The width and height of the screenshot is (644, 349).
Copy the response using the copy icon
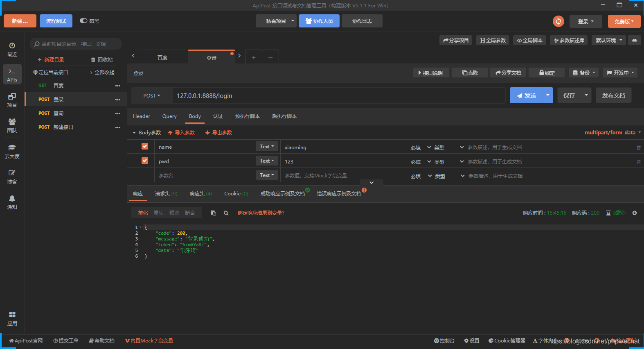pyautogui.click(x=213, y=213)
